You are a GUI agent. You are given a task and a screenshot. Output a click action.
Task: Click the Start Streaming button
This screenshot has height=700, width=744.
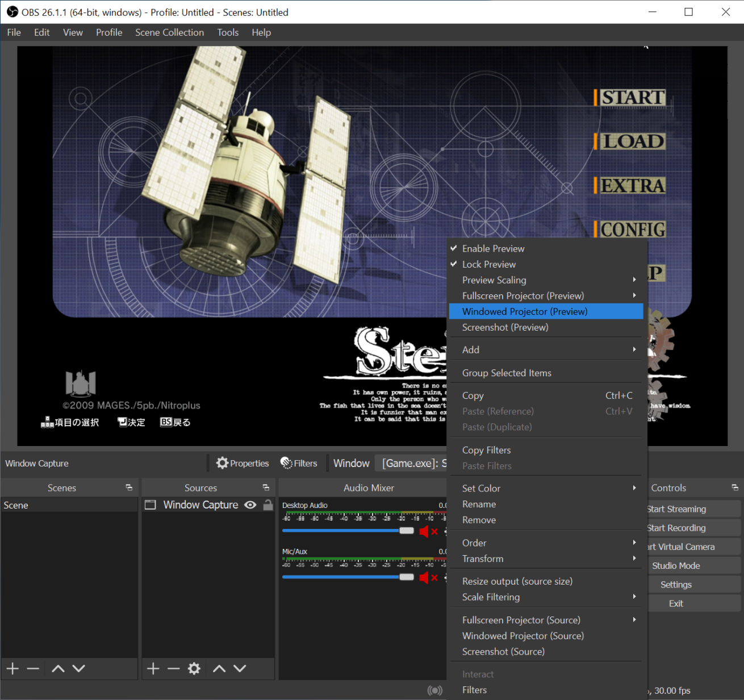[x=694, y=509]
